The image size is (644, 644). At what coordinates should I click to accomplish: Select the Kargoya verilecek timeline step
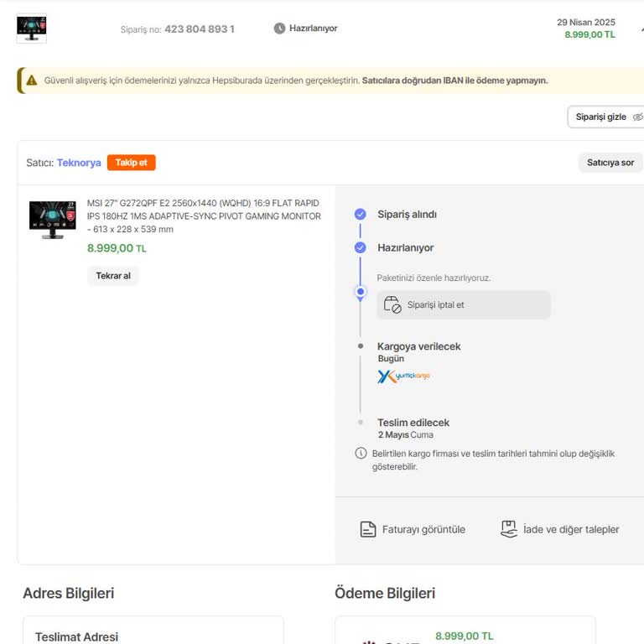click(418, 346)
